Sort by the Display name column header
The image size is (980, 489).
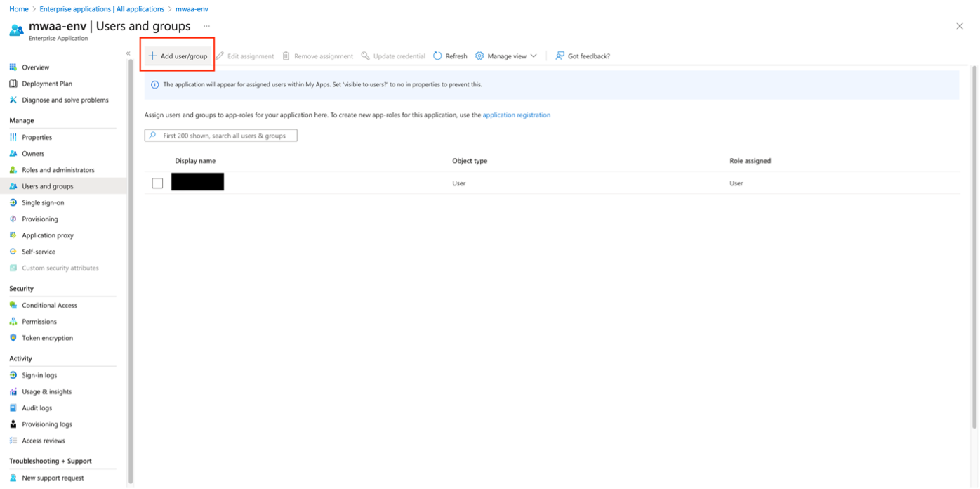tap(195, 161)
